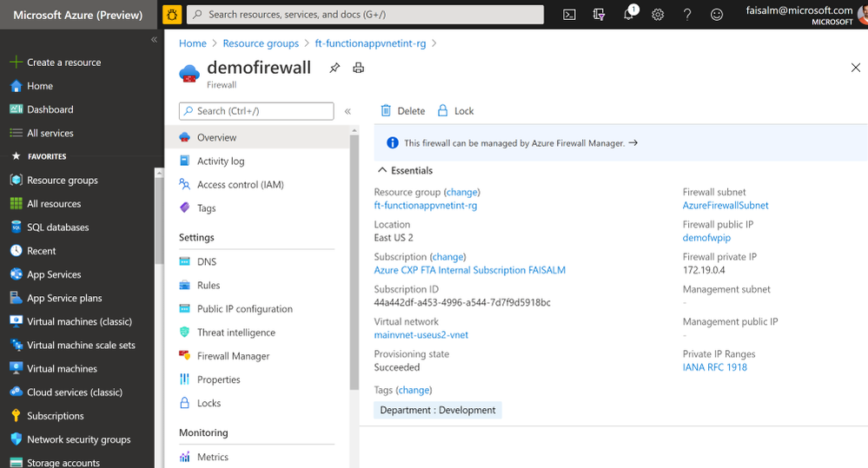Open notifications bell icon
Screen dimensions: 868x468
pos(629,14)
